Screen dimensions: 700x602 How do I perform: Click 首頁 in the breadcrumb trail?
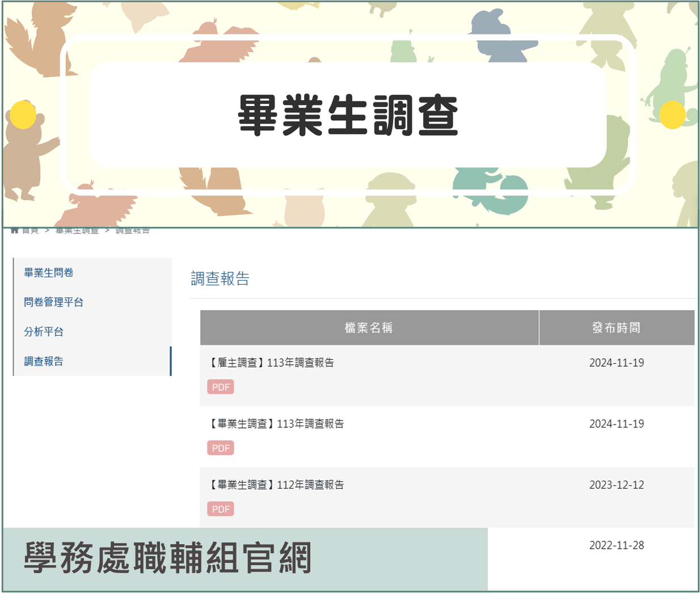point(30,230)
